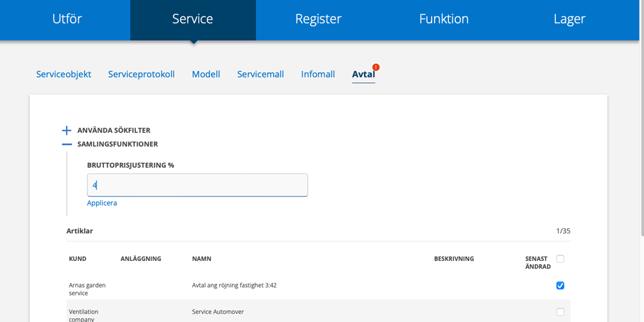Uncheck the Arnas garden service row checkbox
644x322 pixels.
(560, 286)
